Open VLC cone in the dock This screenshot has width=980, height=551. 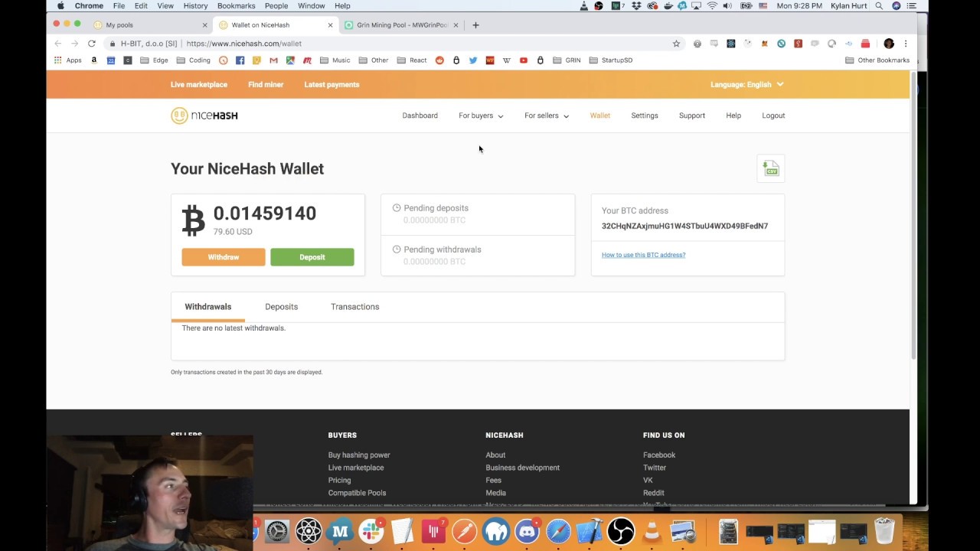[652, 530]
